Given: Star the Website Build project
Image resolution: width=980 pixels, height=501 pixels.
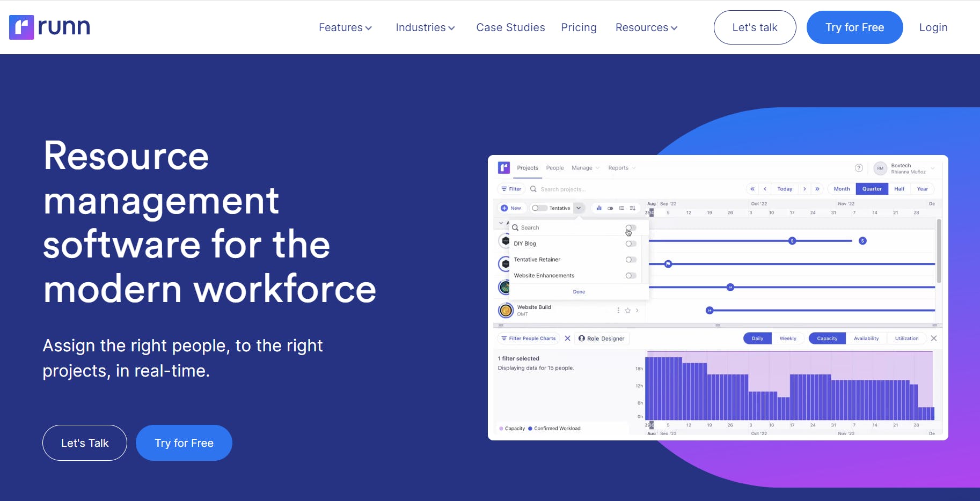Looking at the screenshot, I should 627,311.
